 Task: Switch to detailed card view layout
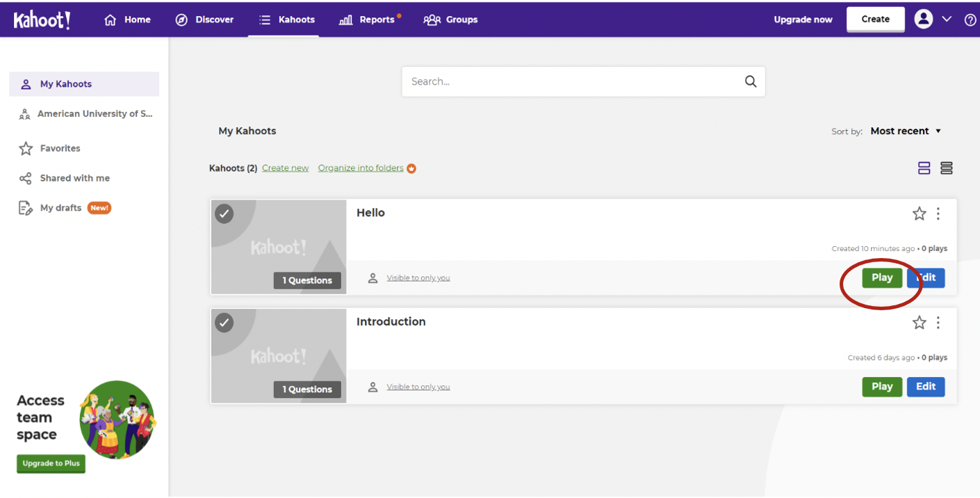[924, 168]
